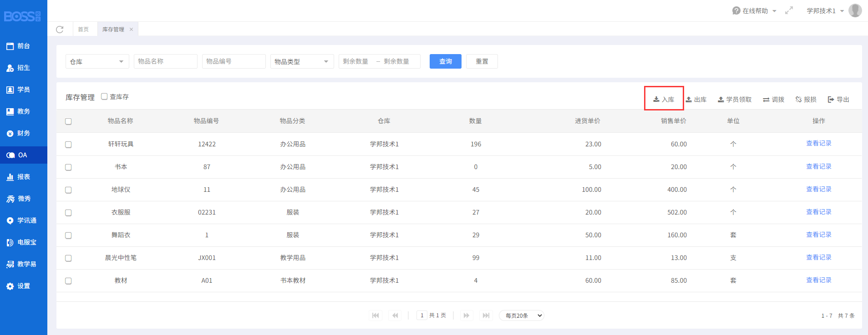Click 导出 export toolbar button

click(x=838, y=100)
